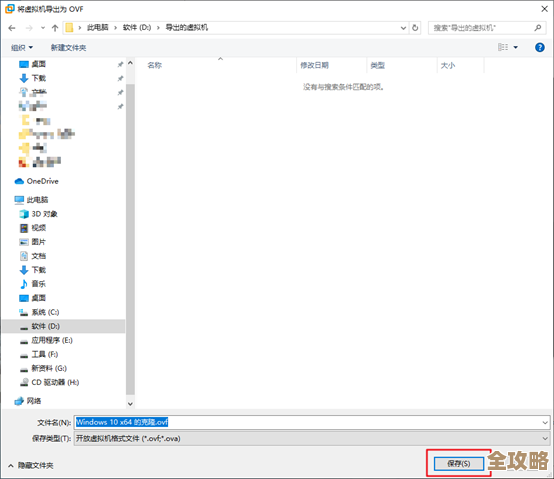This screenshot has height=479, width=554.
Task: Expand the 文件名 dropdown arrow
Action: (x=545, y=422)
